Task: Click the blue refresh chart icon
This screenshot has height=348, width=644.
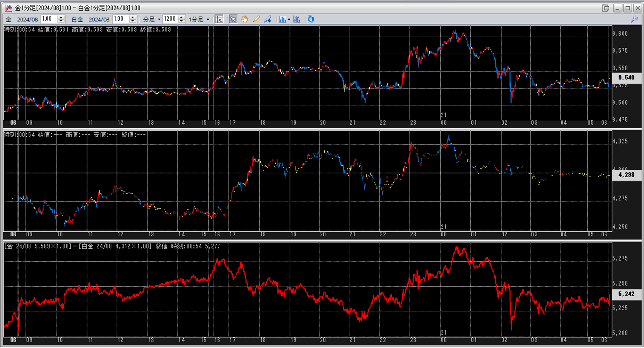Action: (x=311, y=19)
